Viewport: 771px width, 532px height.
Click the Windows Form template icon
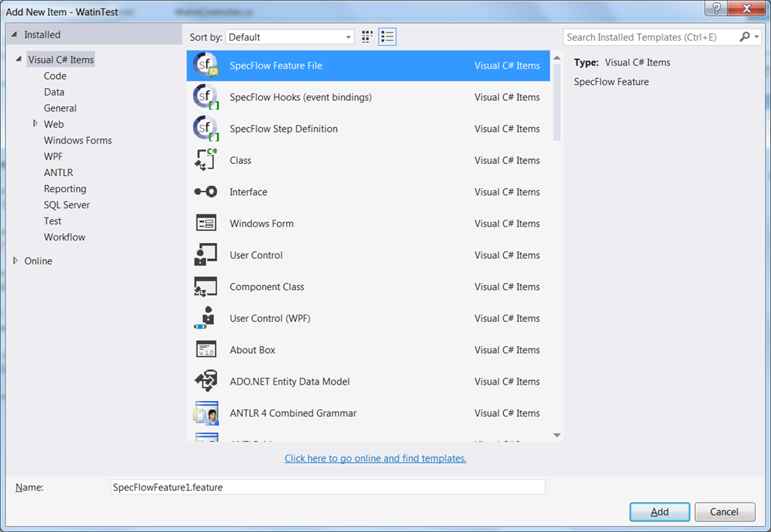pos(206,223)
